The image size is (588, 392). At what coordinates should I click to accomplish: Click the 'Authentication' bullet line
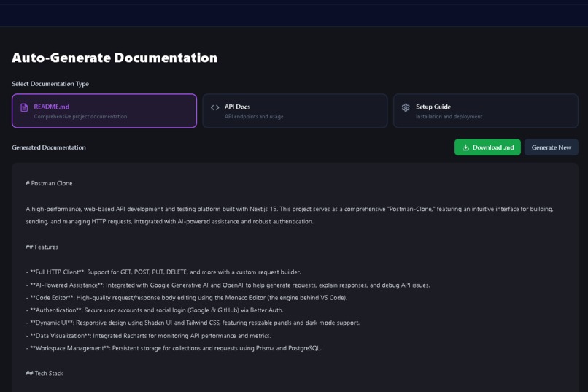click(155, 310)
